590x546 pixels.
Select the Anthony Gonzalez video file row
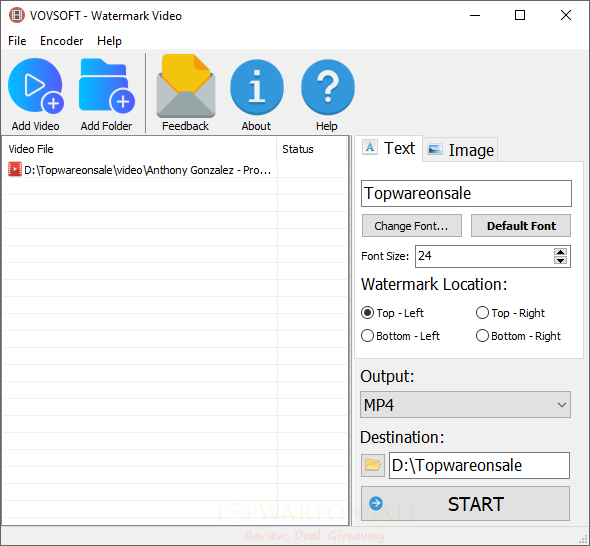[x=140, y=170]
